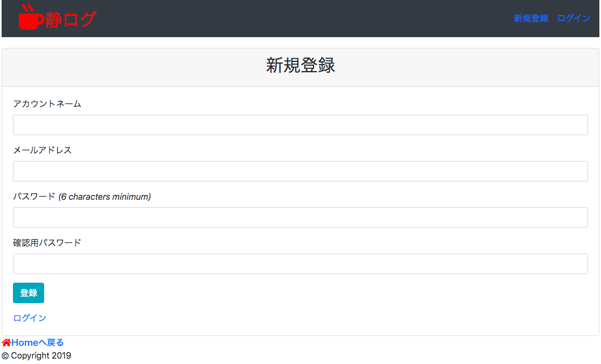Click the red house icon in footer
601x364 pixels.
[6, 342]
